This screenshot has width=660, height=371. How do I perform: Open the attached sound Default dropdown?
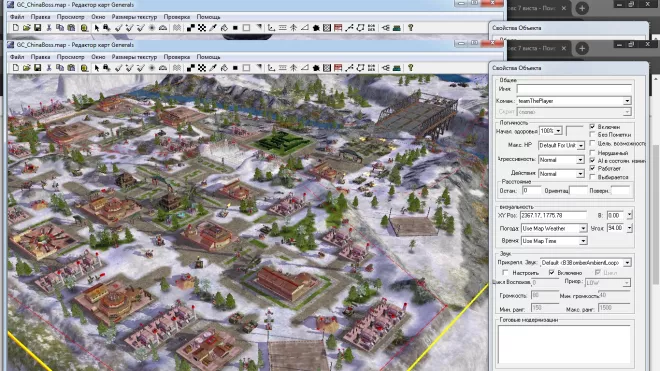pyautogui.click(x=627, y=263)
